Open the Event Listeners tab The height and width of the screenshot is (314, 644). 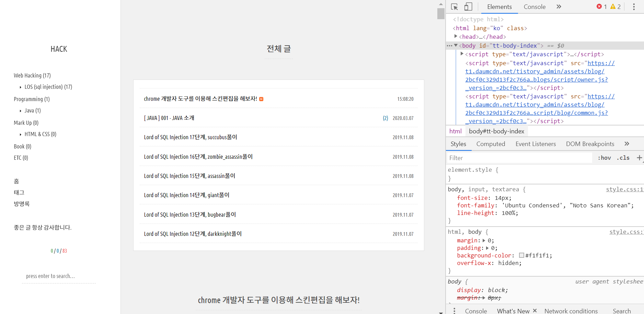(x=536, y=144)
